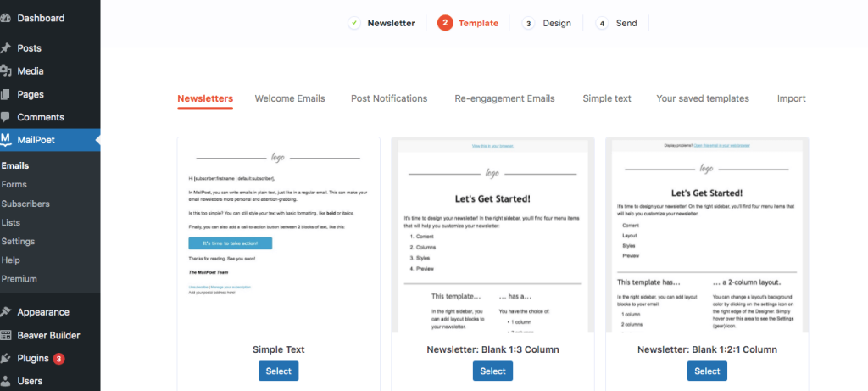
Task: Click the step 3 number circle
Action: (x=529, y=23)
